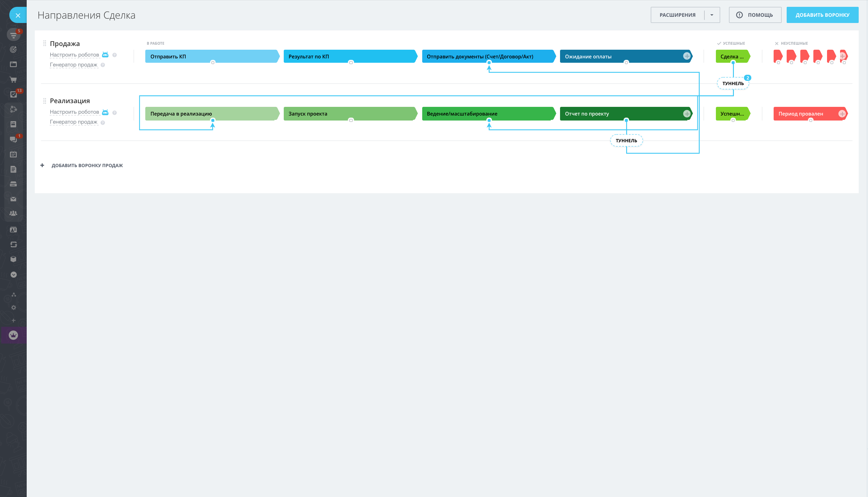The width and height of the screenshot is (868, 497).
Task: Open the calendar icon in sidebar
Action: pyautogui.click(x=13, y=154)
